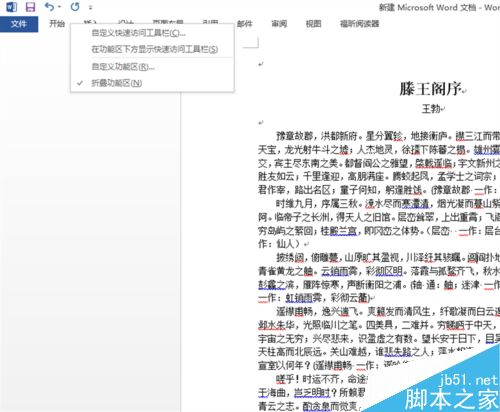Click the line starting 天宝，龙光射牛斗之墟
The width and height of the screenshot is (500, 412).
[379, 150]
